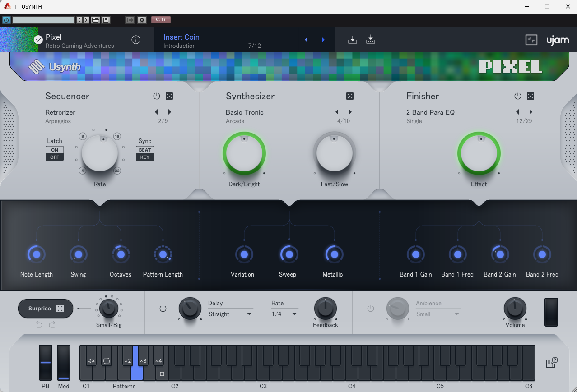Click the Swing knob
Image resolution: width=577 pixels, height=392 pixels.
pyautogui.click(x=78, y=254)
